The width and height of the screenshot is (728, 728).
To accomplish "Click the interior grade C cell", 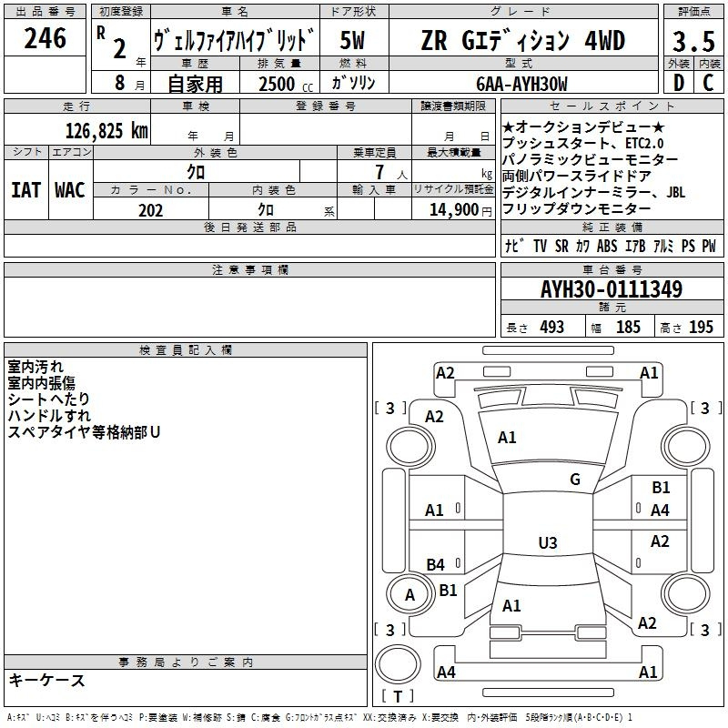I will pos(708,82).
